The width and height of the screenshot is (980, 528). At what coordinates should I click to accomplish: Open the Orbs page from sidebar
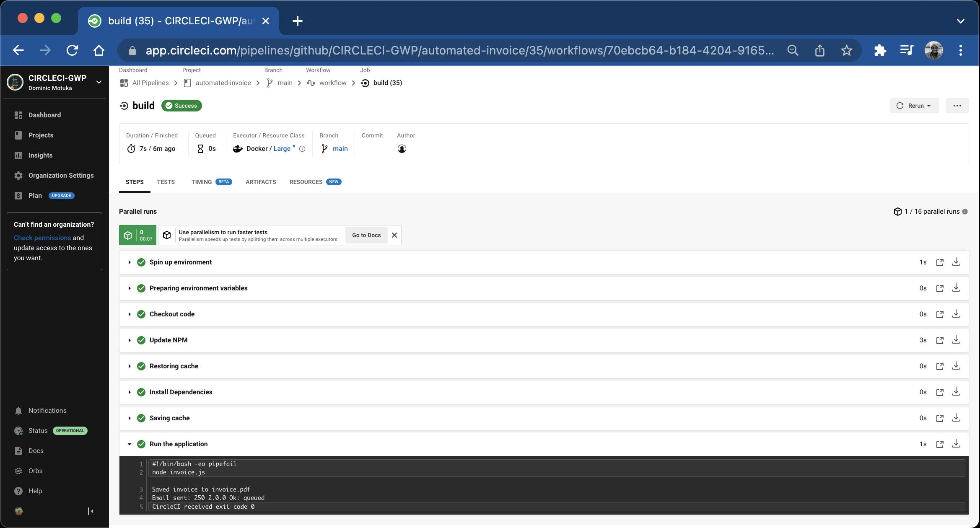point(35,471)
